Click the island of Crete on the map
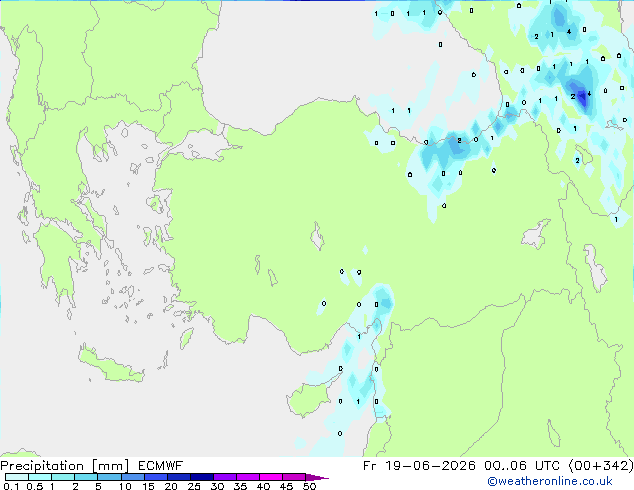The height and width of the screenshot is (490, 634). pyautogui.click(x=111, y=366)
